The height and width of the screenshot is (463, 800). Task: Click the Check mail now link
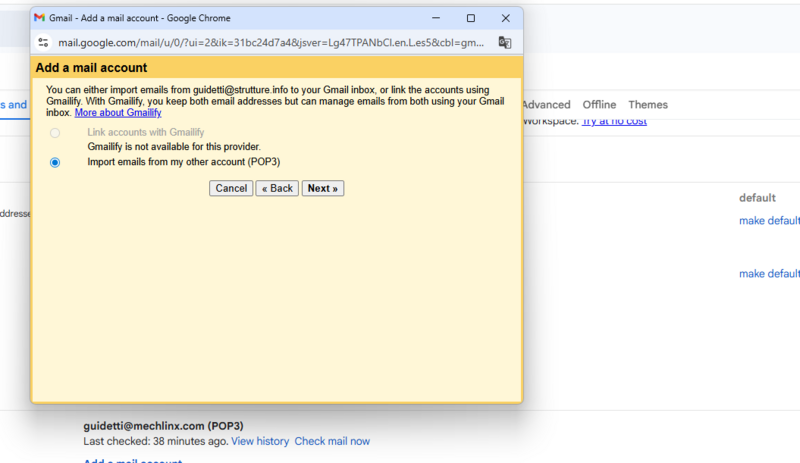click(x=332, y=441)
